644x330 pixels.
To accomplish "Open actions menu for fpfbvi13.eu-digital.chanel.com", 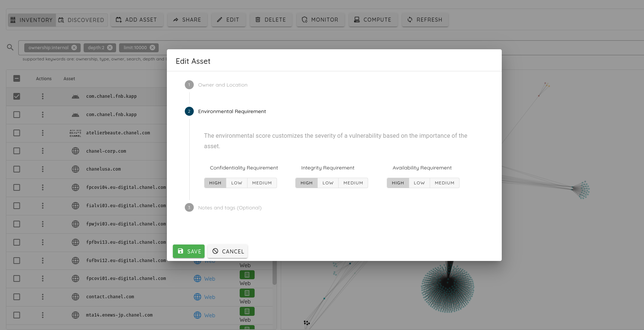I will (x=43, y=242).
